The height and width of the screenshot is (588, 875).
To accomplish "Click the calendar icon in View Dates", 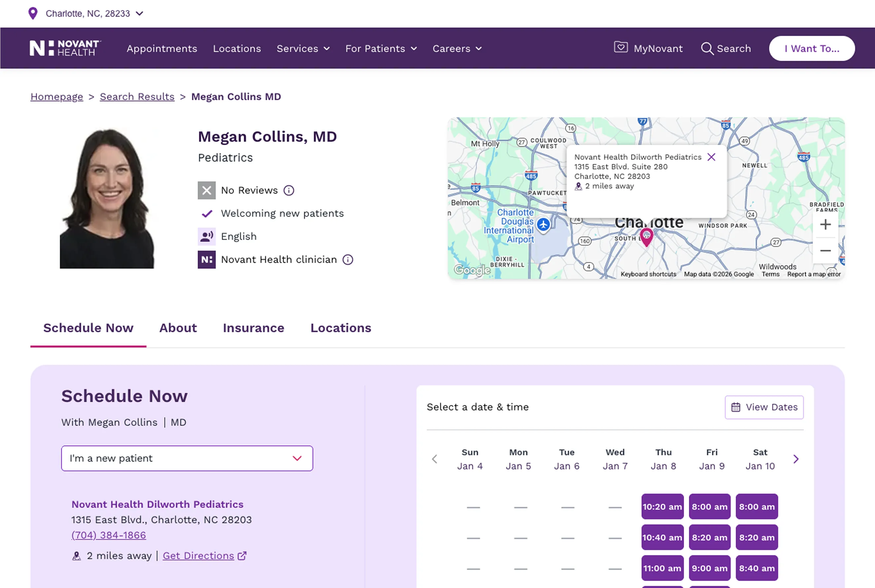I will 736,407.
